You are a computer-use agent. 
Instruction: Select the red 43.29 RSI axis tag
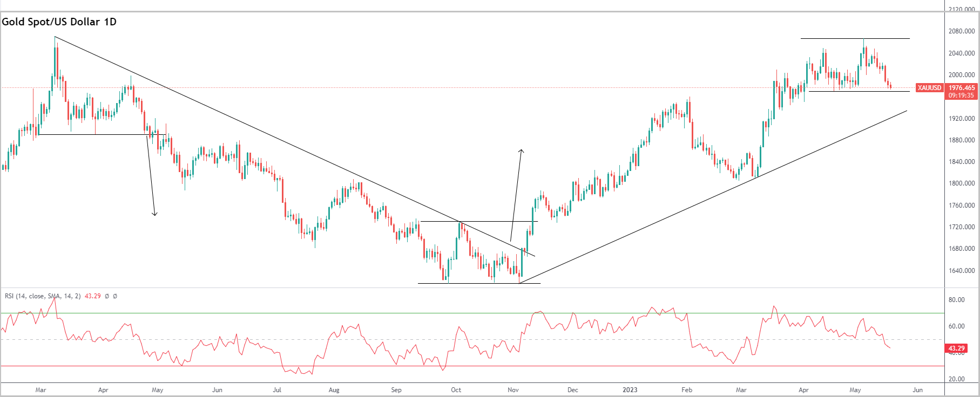point(956,348)
